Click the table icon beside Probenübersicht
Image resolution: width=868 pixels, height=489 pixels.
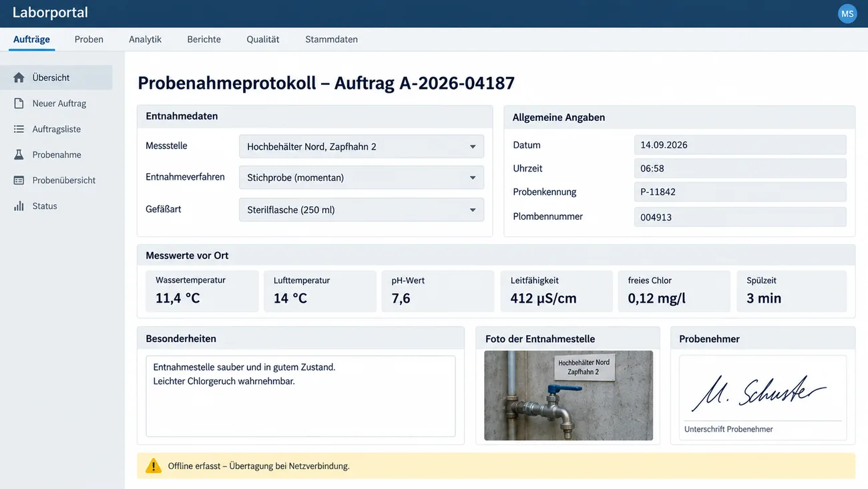point(19,180)
